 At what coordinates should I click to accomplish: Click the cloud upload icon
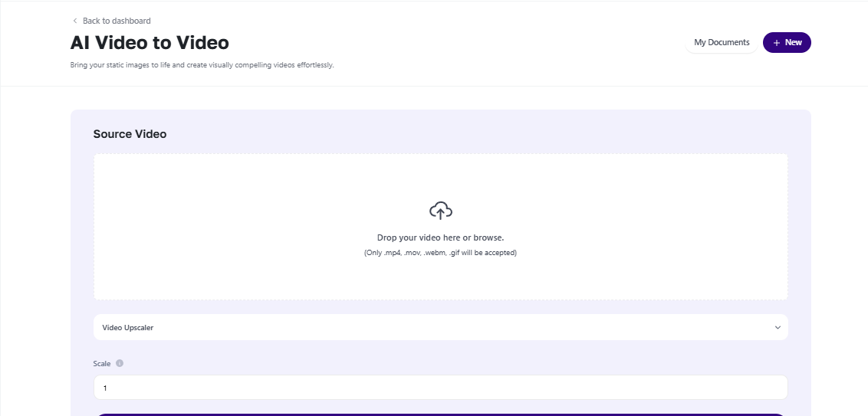[441, 211]
